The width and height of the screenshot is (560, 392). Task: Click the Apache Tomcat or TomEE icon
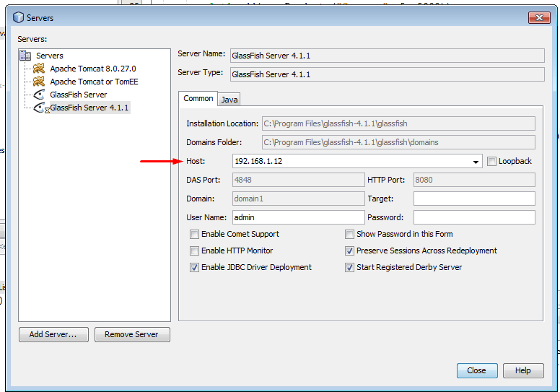tap(38, 82)
